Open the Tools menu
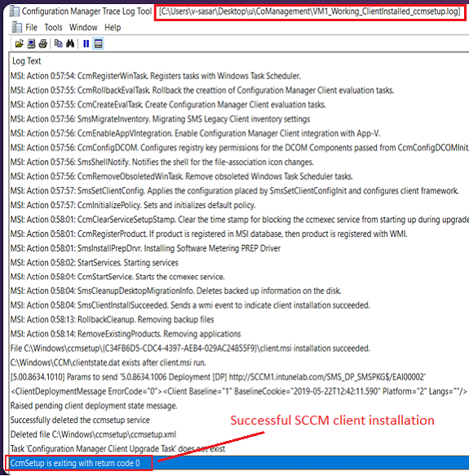 click(x=53, y=28)
